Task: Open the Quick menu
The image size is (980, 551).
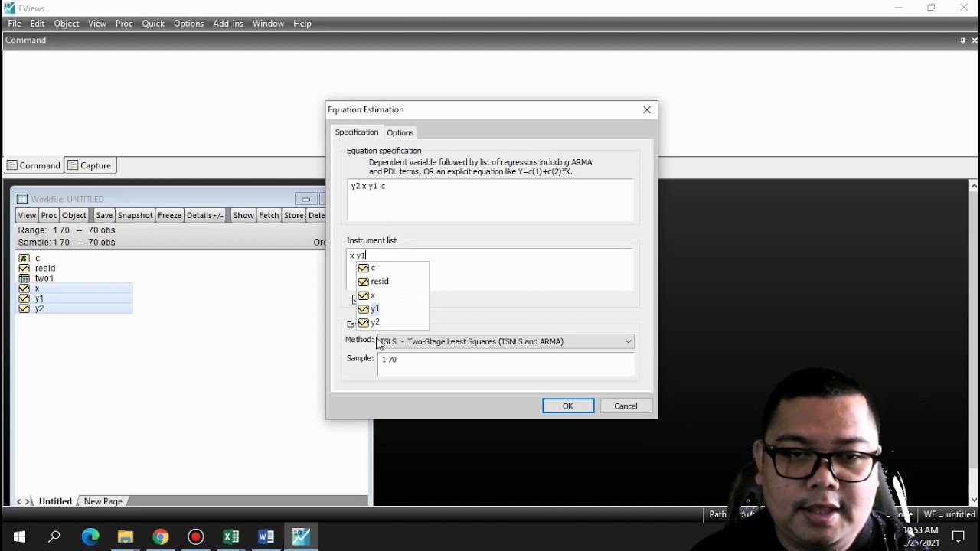Action: (153, 24)
